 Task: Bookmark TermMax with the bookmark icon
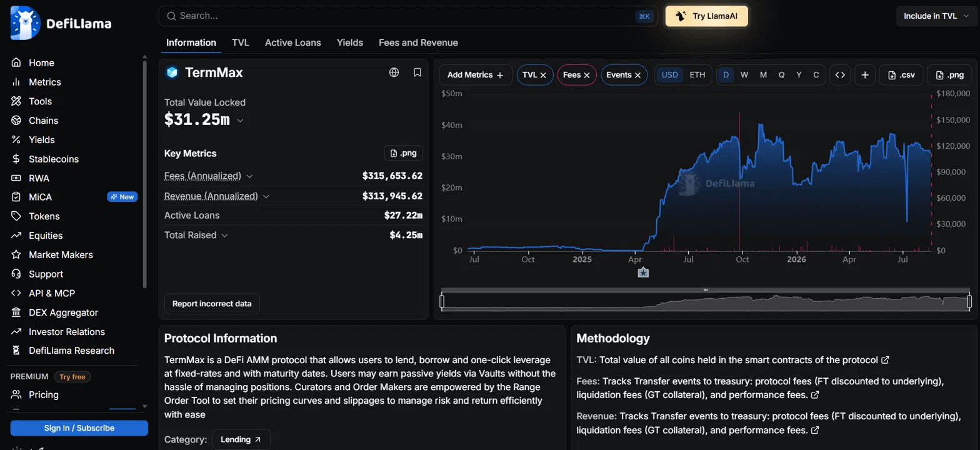click(x=417, y=72)
